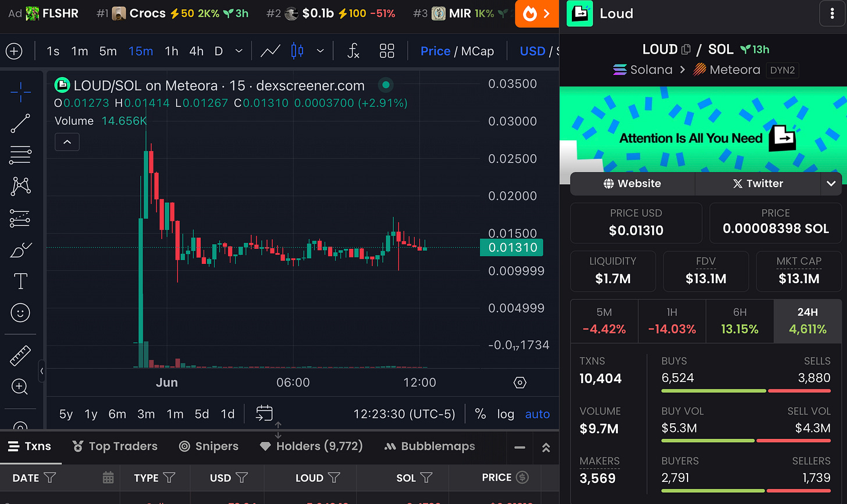Toggle logarithmic scale
847x504 pixels.
click(x=506, y=414)
